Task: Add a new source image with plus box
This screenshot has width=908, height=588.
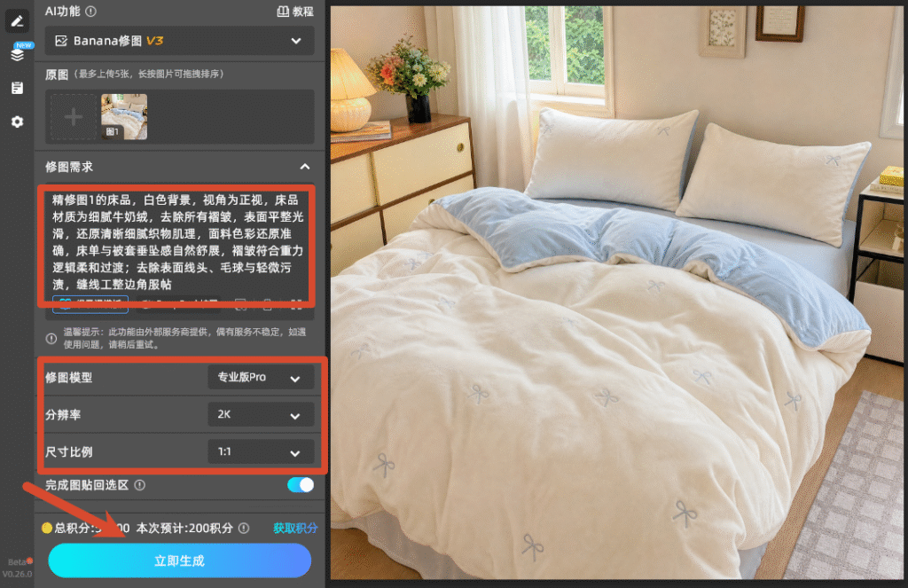Action: (x=73, y=117)
